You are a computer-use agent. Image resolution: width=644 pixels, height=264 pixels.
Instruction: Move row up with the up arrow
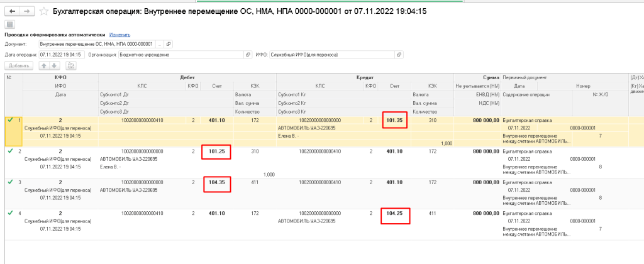pos(43,66)
